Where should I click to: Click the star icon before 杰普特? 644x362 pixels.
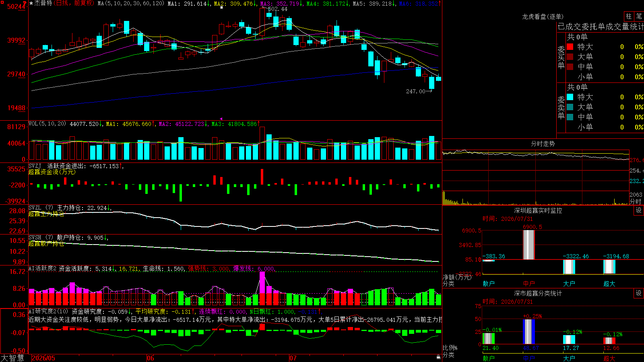point(31,3)
